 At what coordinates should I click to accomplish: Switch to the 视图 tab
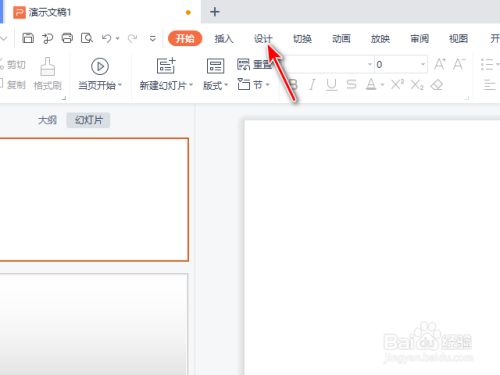click(458, 39)
